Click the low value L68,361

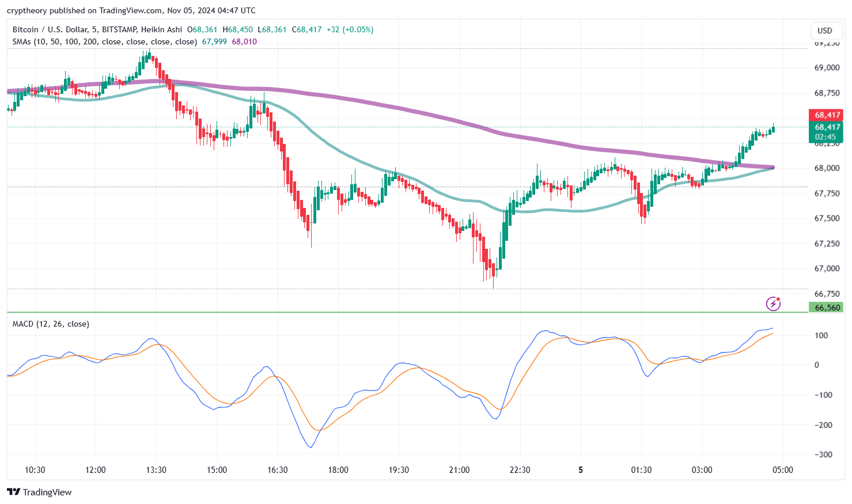pyautogui.click(x=272, y=29)
